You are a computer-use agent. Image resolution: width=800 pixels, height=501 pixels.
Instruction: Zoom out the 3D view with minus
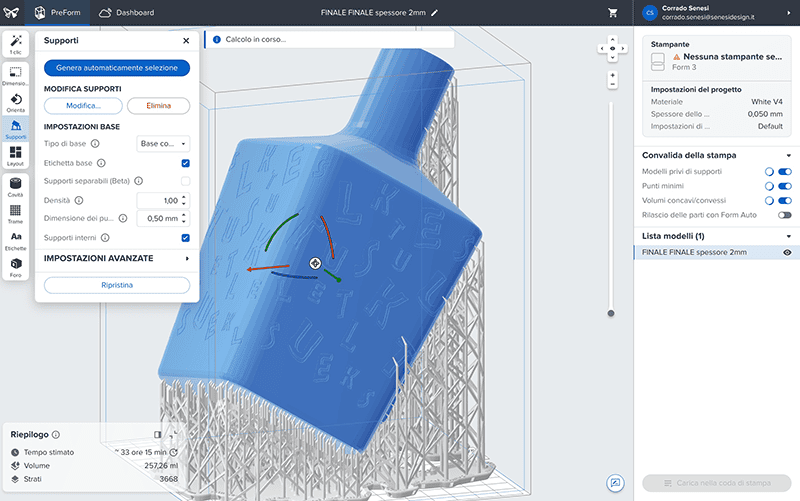(x=613, y=84)
